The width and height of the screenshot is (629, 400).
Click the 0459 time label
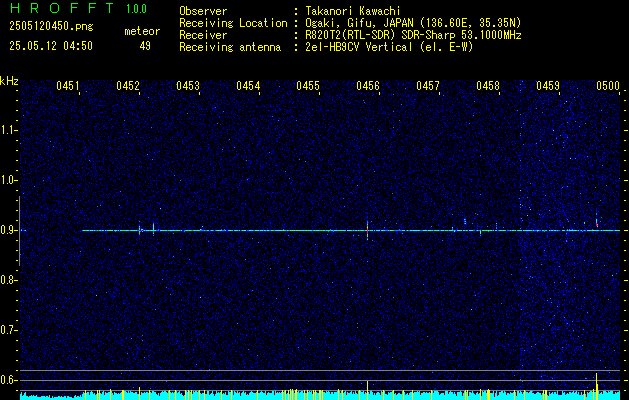[548, 86]
